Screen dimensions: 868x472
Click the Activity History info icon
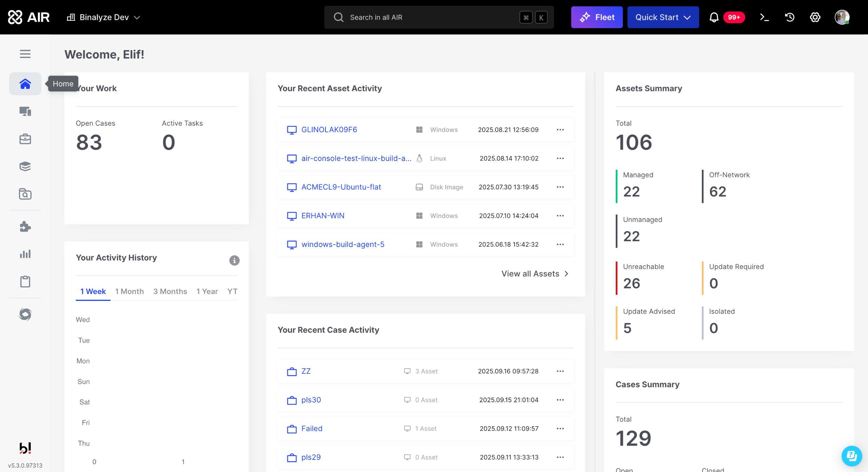234,260
